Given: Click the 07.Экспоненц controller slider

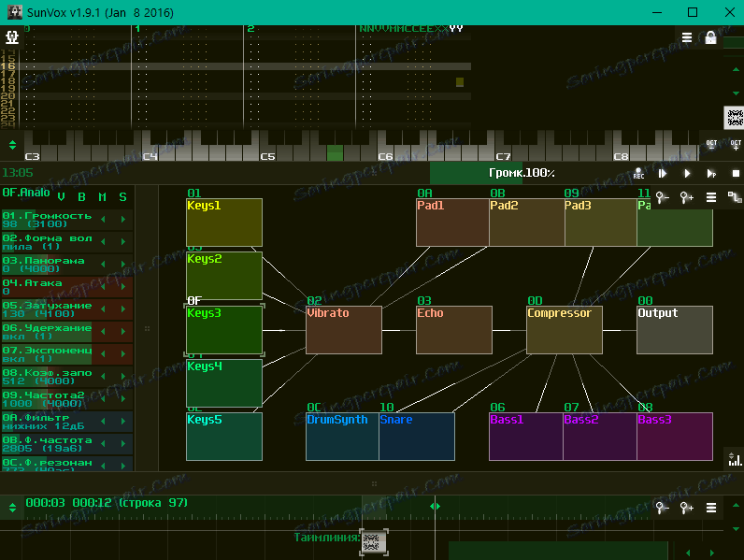Looking at the screenshot, I should [x=47, y=354].
